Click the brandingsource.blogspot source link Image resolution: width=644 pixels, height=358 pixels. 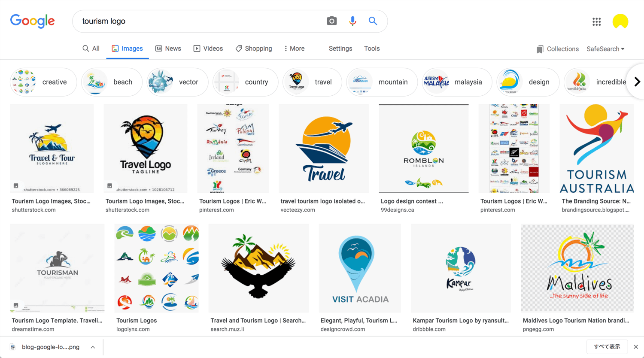[595, 210]
